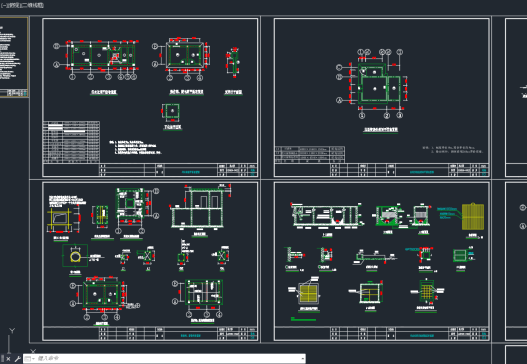Select the equipment table in top-left sheet

point(72,142)
